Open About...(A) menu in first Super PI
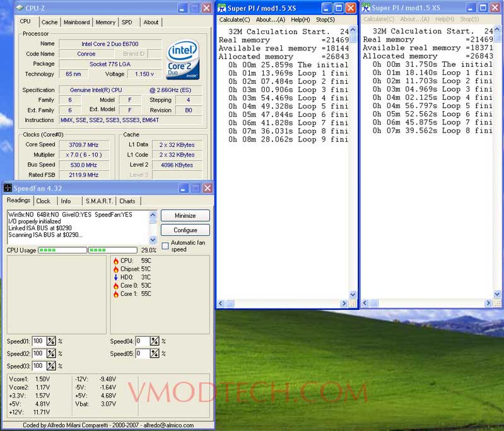This screenshot has height=431, width=504. pos(271,20)
